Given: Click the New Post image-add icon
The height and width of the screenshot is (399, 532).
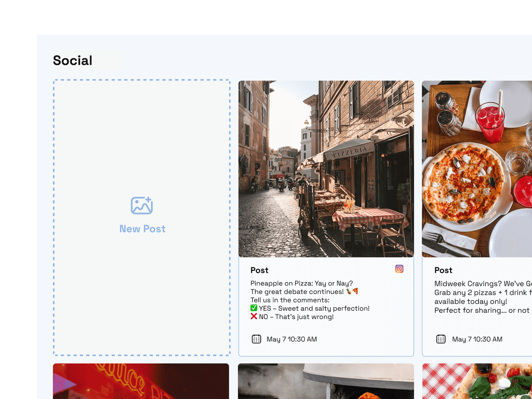Looking at the screenshot, I should point(142,205).
